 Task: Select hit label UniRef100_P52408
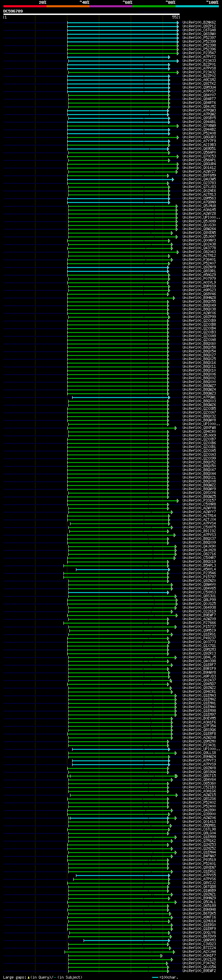click(x=199, y=133)
